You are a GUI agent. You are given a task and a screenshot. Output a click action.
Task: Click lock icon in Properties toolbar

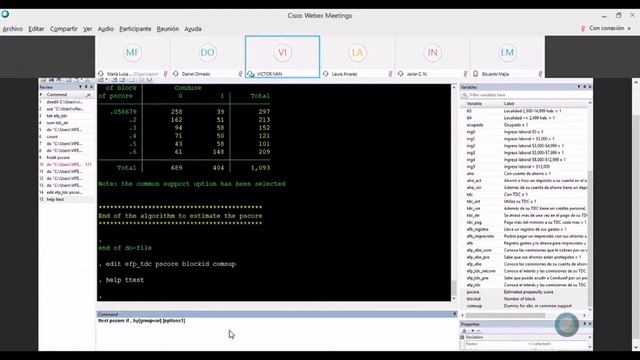tap(464, 331)
